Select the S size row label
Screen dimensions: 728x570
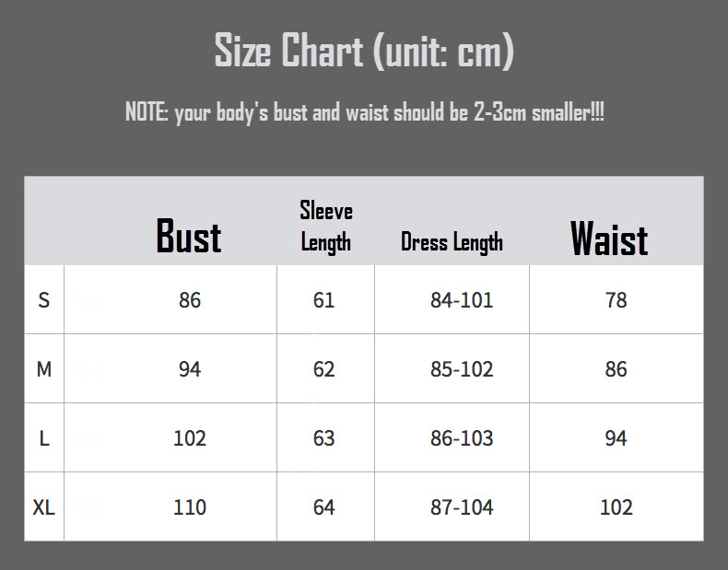(x=43, y=300)
